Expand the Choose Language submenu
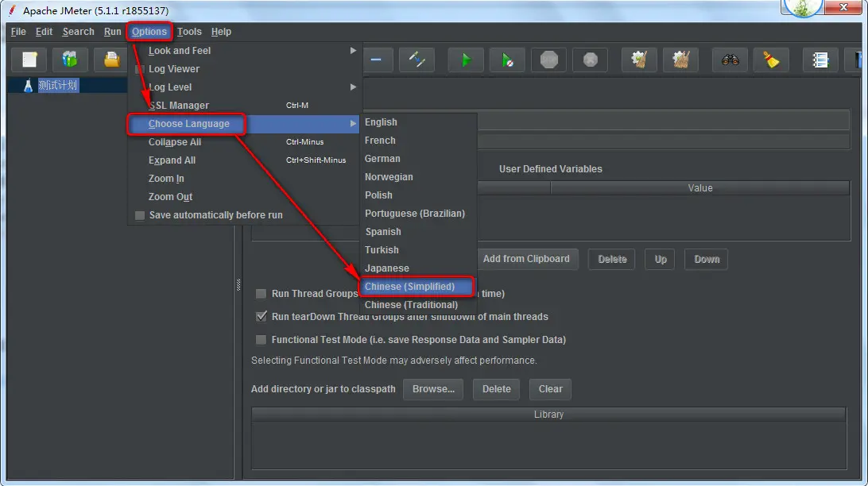 click(245, 123)
